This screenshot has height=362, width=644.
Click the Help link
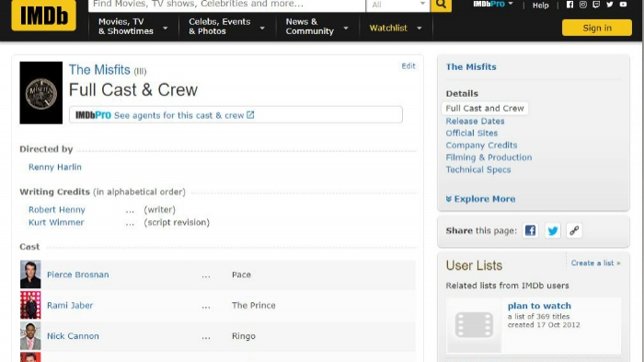click(x=541, y=6)
